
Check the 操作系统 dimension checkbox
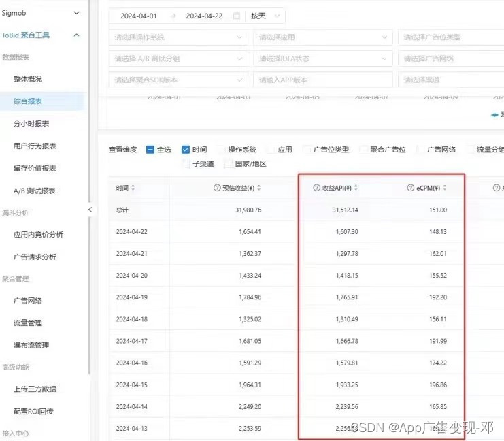(x=221, y=150)
